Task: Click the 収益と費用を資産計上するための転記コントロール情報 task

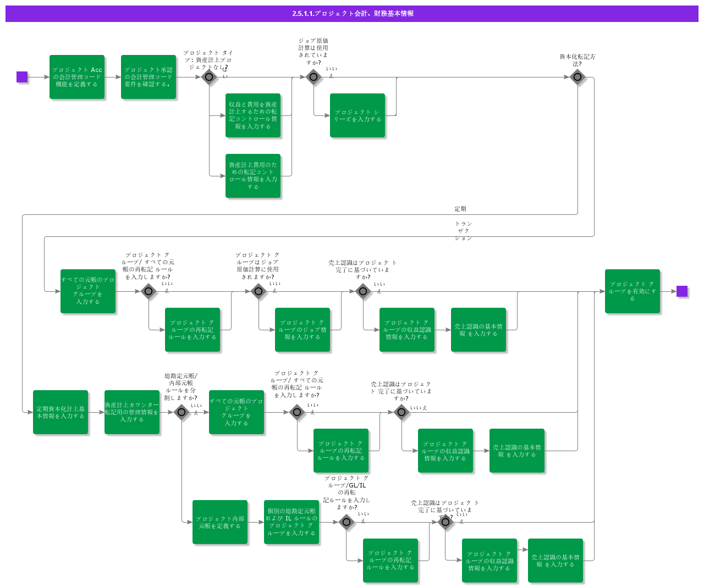Action: point(253,115)
